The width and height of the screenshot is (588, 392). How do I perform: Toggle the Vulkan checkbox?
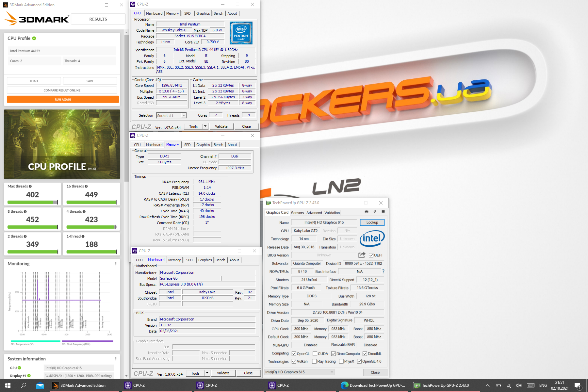[x=294, y=361]
